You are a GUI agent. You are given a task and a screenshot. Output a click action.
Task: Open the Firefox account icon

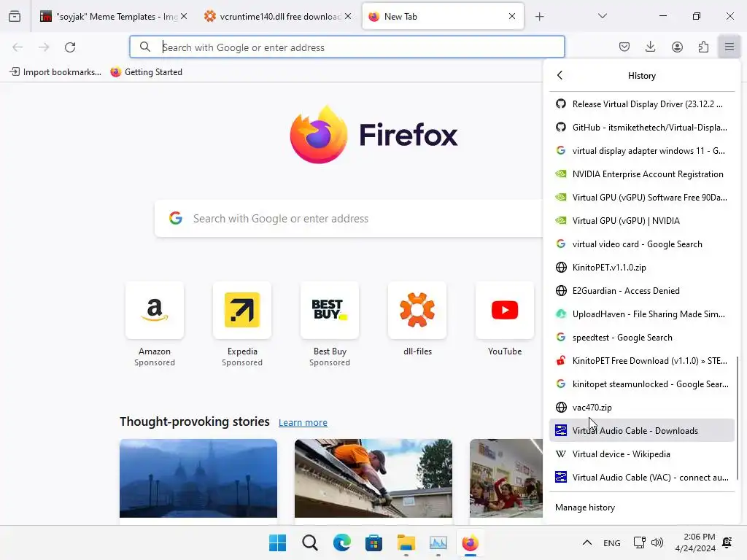[677, 47]
